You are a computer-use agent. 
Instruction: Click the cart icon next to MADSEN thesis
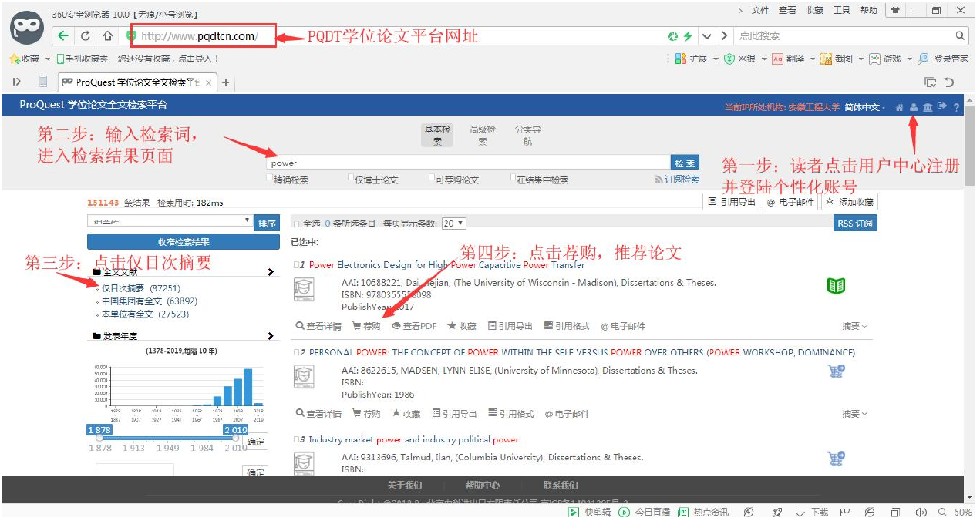(x=837, y=371)
